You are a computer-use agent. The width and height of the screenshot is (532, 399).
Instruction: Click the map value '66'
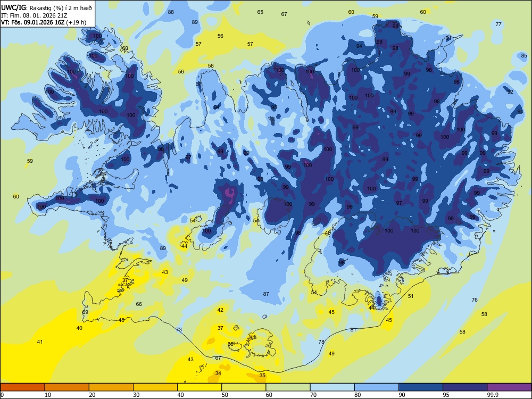point(139,304)
